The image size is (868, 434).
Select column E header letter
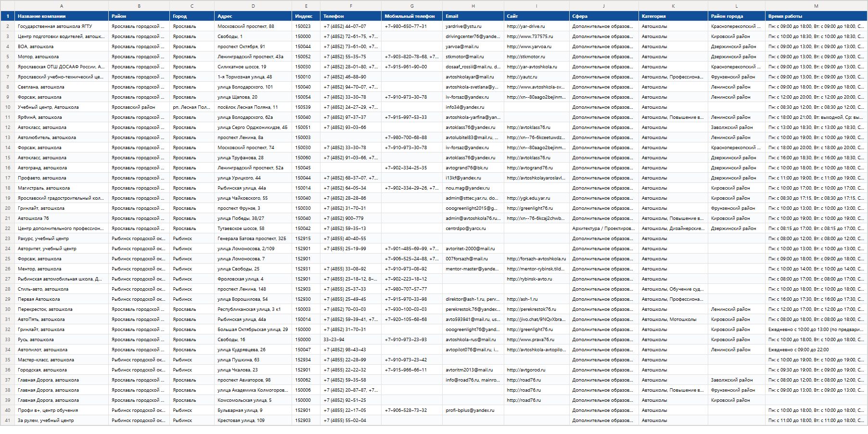pos(306,6)
